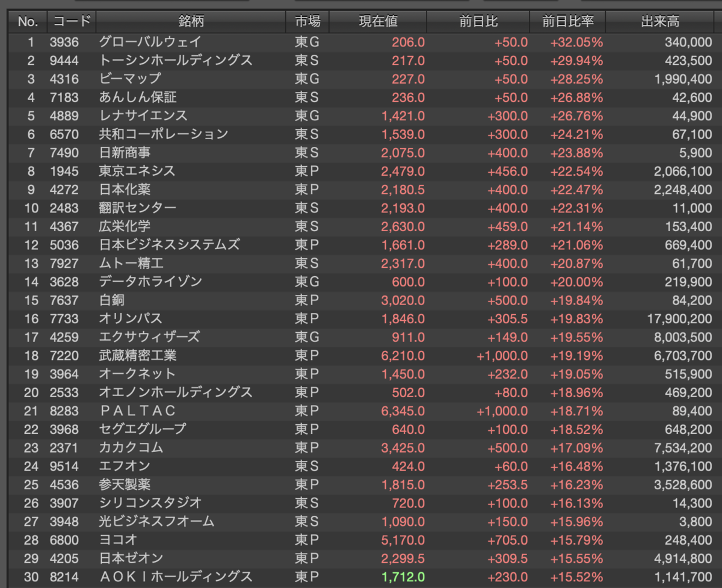Sort by the 前日比率 column header
The height and width of the screenshot is (588, 722).
568,22
